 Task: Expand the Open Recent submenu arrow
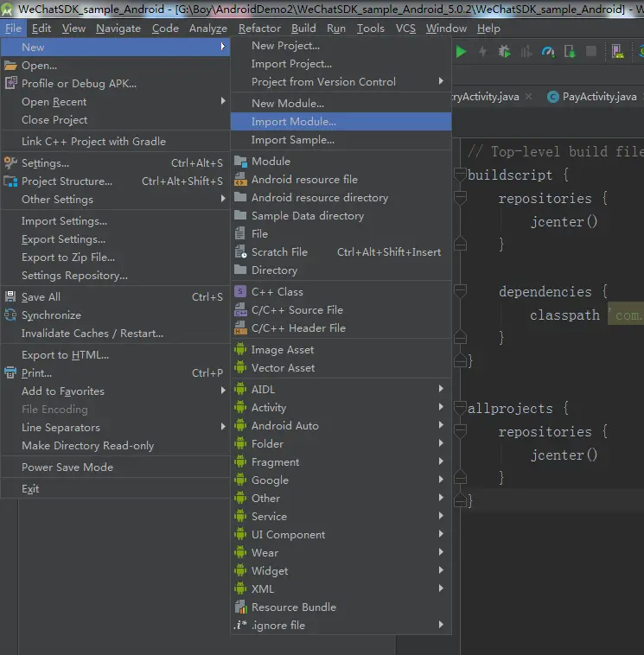[223, 101]
